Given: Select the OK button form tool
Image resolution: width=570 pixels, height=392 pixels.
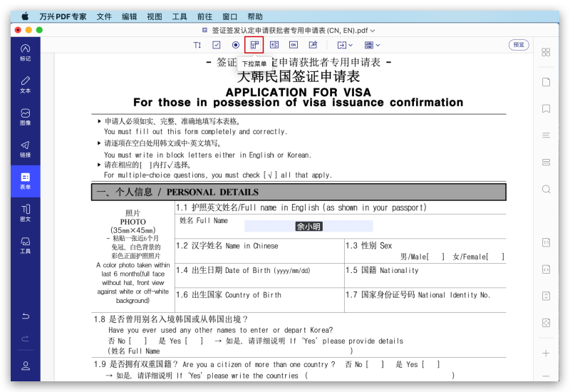Looking at the screenshot, I should (293, 45).
